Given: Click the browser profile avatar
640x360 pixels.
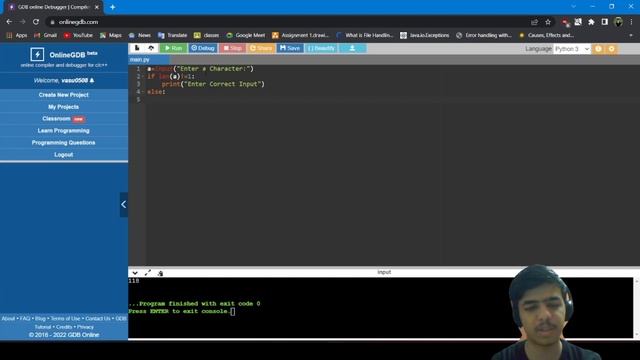Looking at the screenshot, I should tap(618, 22).
